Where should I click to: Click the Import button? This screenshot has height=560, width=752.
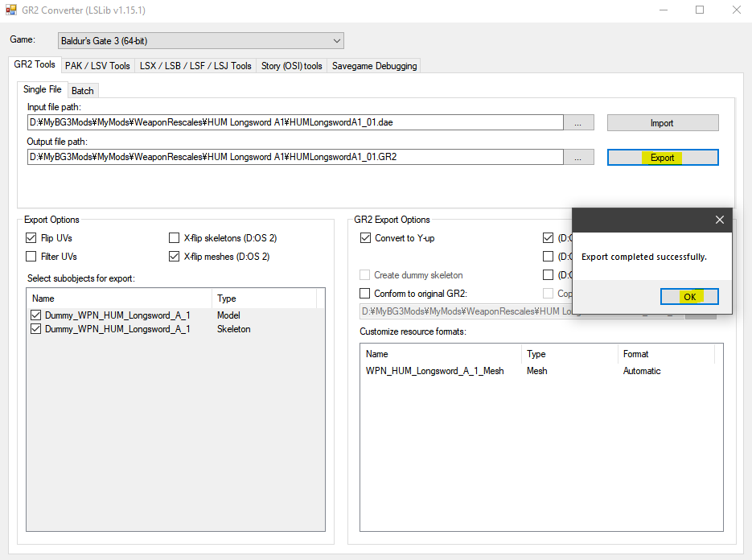coord(663,123)
